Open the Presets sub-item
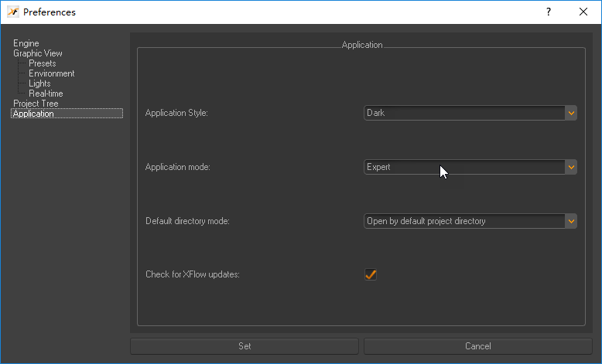 click(42, 63)
